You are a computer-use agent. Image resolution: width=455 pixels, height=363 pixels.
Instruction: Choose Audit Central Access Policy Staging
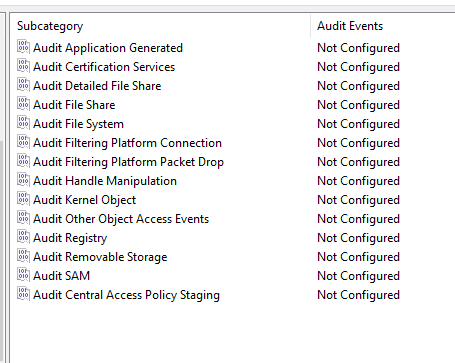click(x=126, y=295)
